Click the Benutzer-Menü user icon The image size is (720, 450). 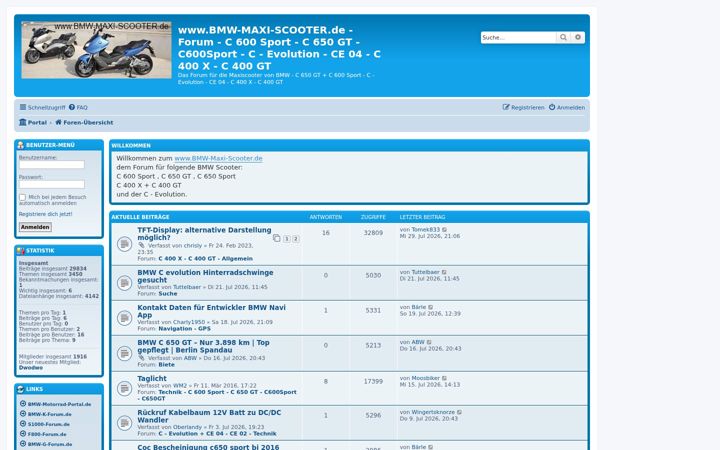pyautogui.click(x=21, y=145)
